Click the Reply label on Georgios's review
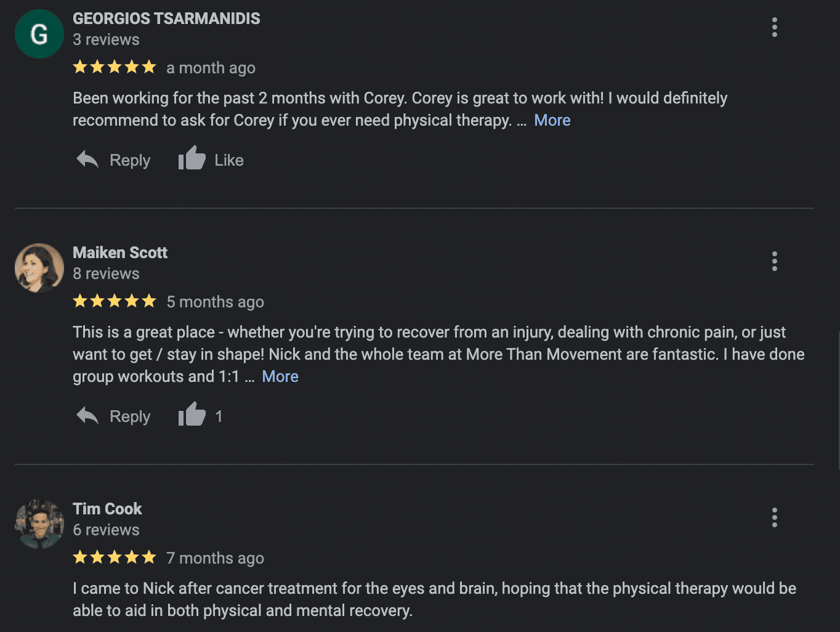840x632 pixels. click(130, 160)
